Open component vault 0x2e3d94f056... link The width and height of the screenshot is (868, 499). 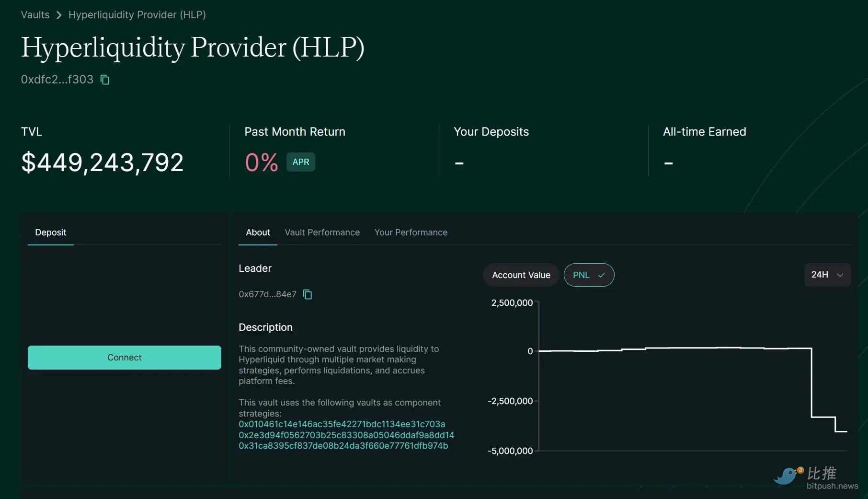pos(346,435)
